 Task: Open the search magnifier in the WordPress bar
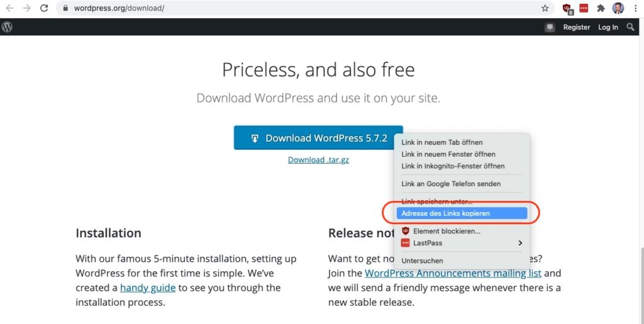630,27
